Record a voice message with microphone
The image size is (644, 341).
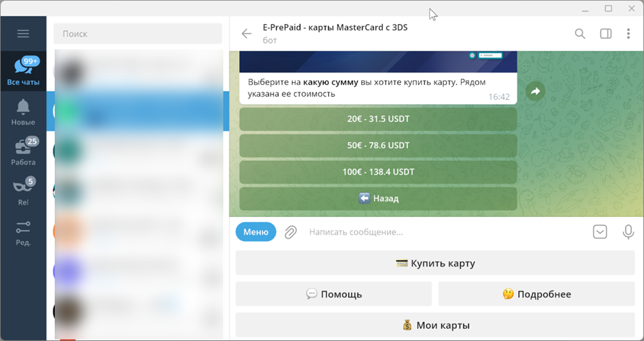628,232
